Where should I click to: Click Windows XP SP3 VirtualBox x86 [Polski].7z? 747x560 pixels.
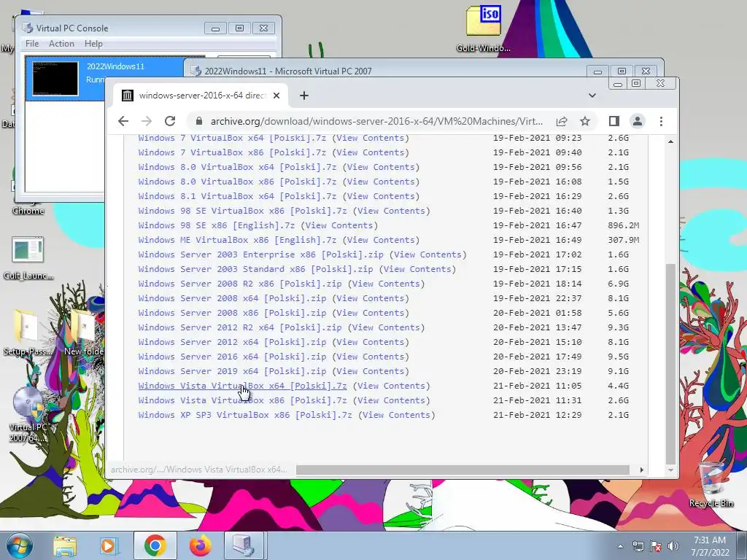[x=245, y=415]
